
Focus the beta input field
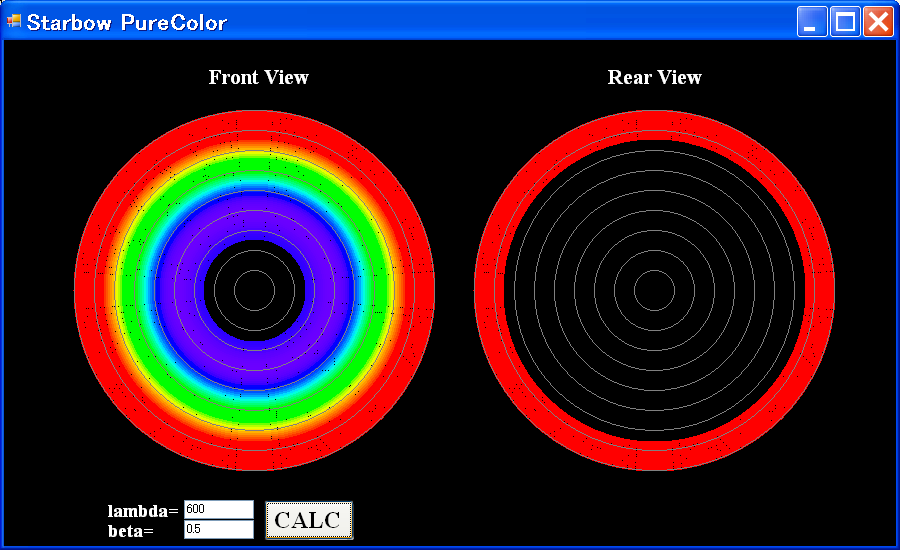[x=219, y=529]
